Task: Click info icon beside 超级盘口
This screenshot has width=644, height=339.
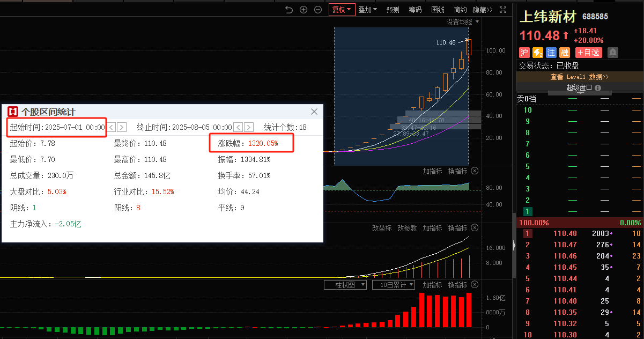Action: pos(598,87)
